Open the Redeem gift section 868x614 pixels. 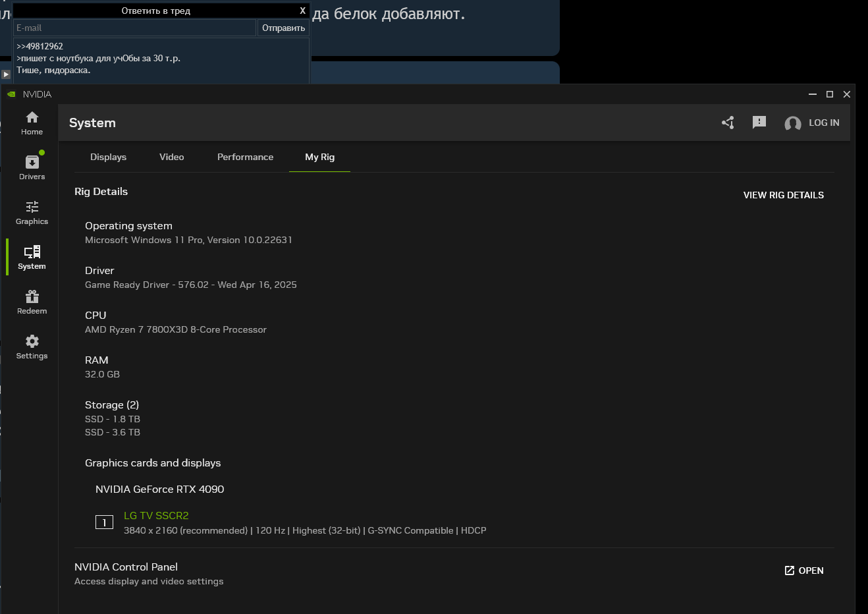(x=32, y=302)
